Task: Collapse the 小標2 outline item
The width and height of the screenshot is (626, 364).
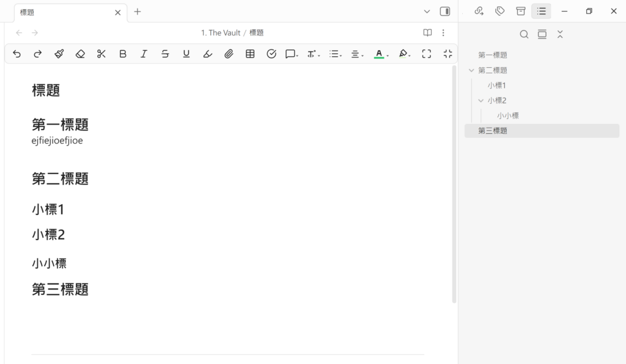Action: coord(481,100)
